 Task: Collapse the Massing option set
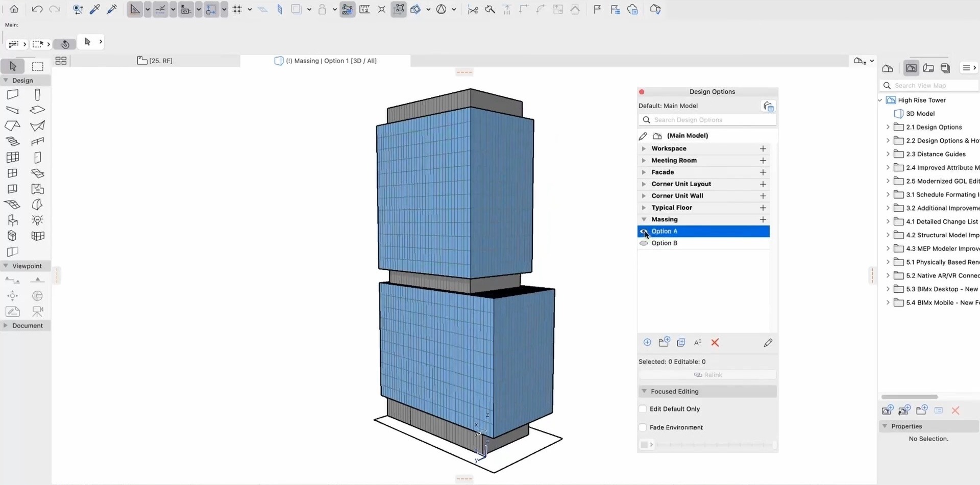(x=644, y=219)
